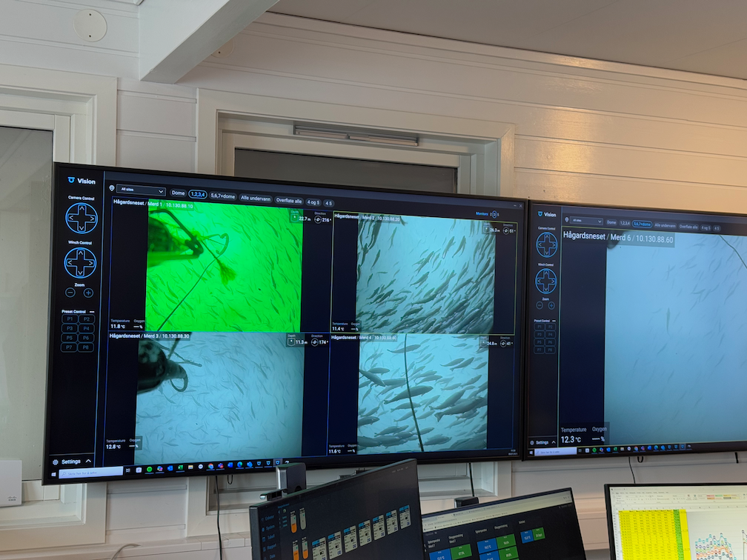Click Merd 2 depth icon showing 26.3 m
Image resolution: width=747 pixels, height=560 pixels.
pos(486,229)
